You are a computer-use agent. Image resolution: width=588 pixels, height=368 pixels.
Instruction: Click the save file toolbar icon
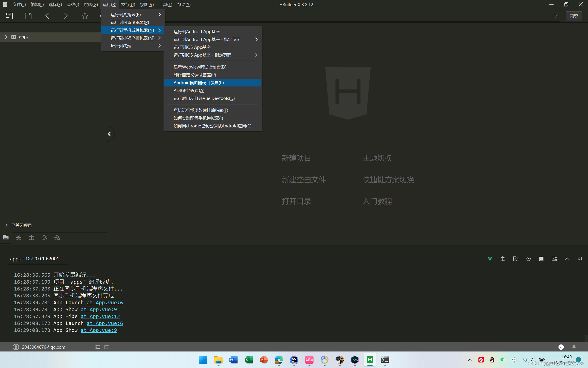tap(28, 16)
